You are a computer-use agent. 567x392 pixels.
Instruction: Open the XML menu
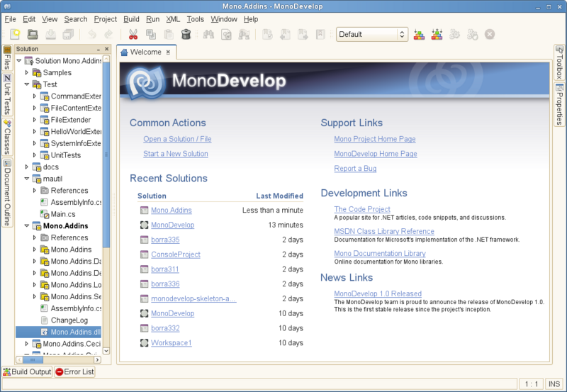click(173, 19)
